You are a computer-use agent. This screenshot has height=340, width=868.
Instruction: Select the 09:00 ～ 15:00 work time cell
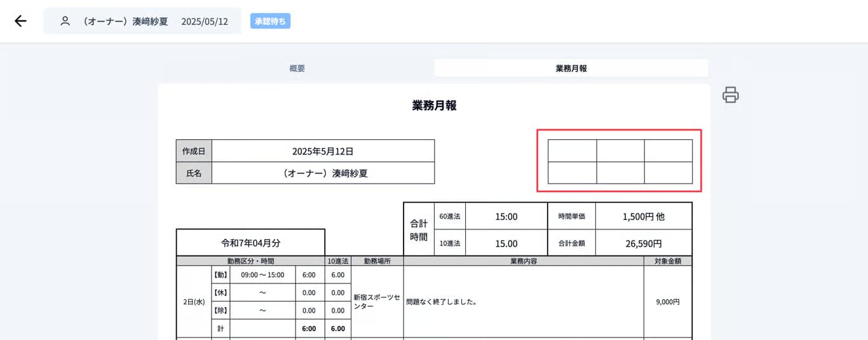pos(262,275)
